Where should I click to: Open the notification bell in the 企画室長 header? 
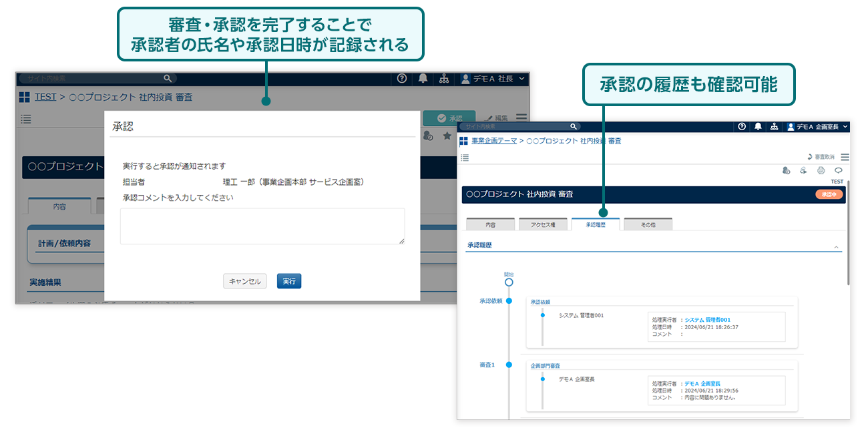758,127
